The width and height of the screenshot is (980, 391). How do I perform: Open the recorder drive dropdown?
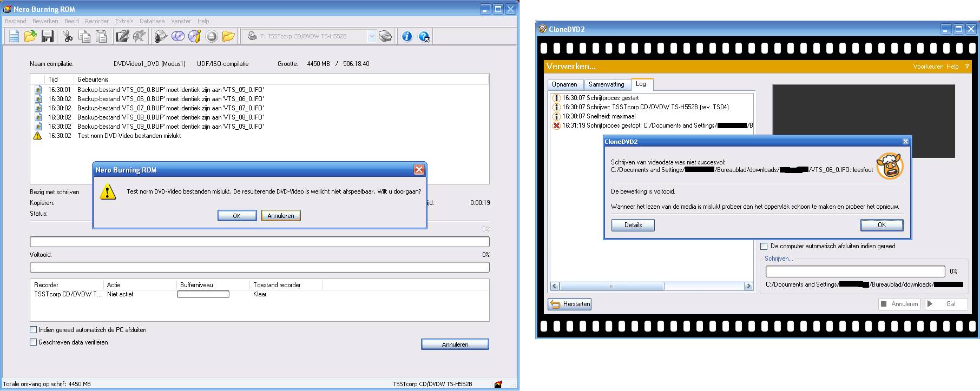pyautogui.click(x=371, y=36)
